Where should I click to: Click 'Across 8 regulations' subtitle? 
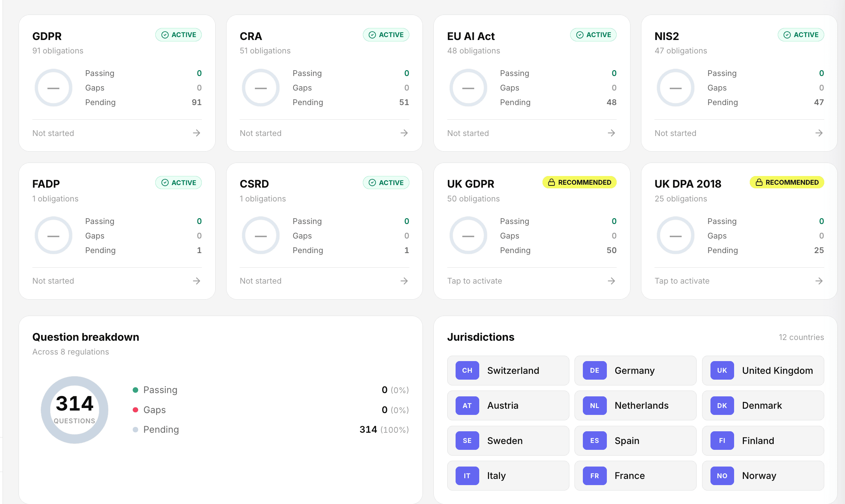pos(71,352)
